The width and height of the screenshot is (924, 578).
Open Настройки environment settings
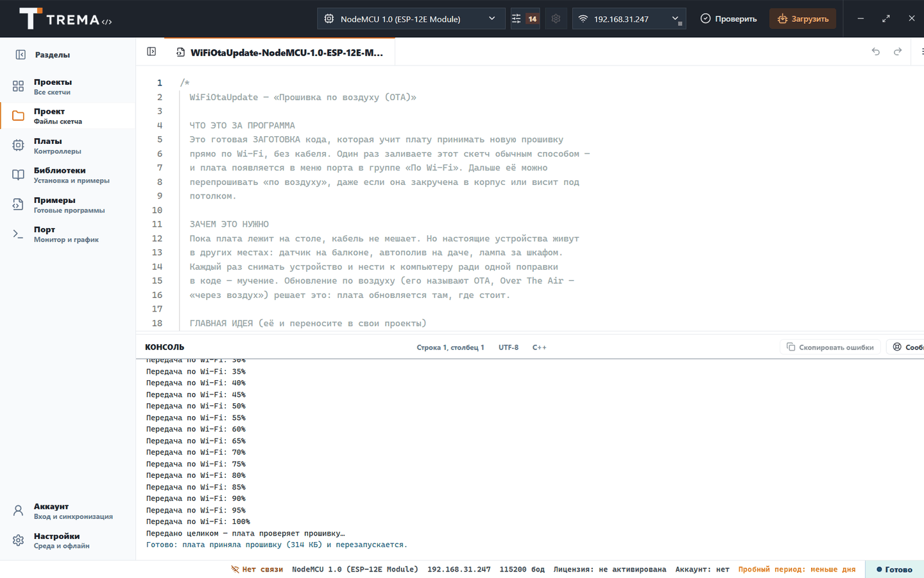67,541
